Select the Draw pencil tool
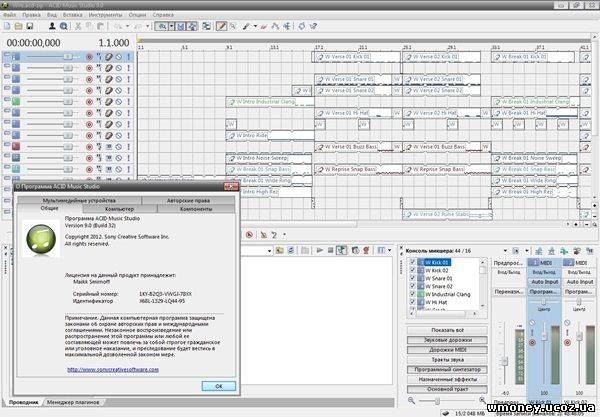Screen dimensions: 600x417 coord(221,26)
